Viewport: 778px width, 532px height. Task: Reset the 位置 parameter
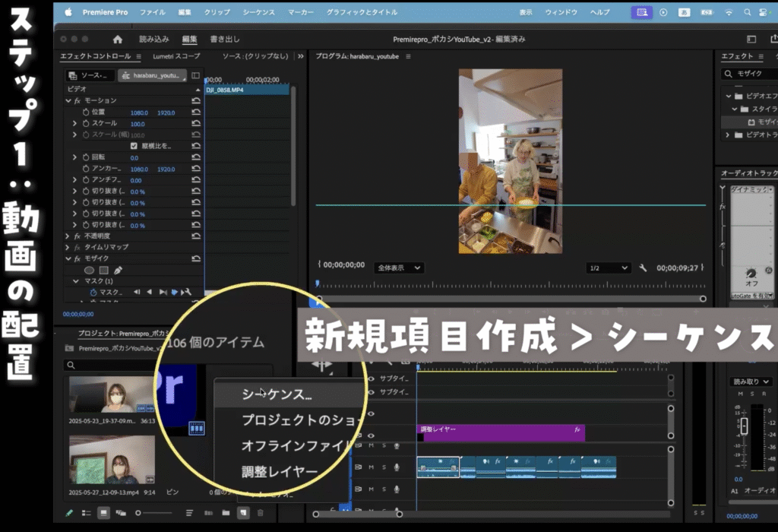pos(196,112)
